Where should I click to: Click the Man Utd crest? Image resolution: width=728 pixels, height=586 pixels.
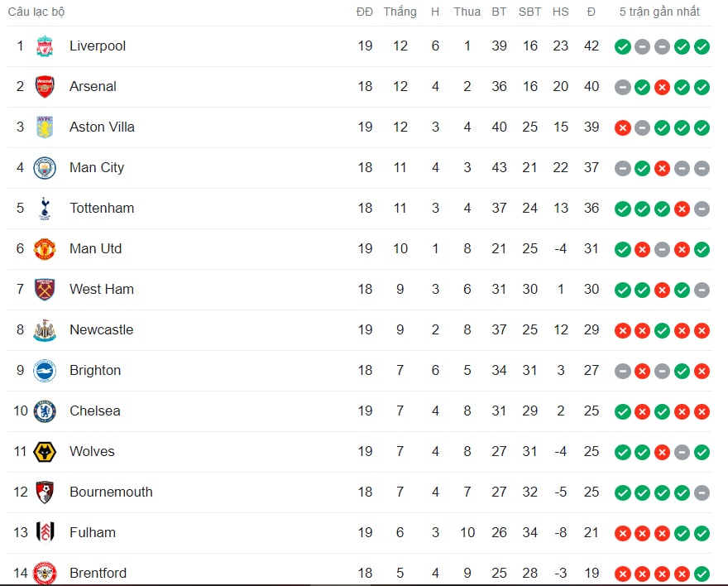point(45,249)
